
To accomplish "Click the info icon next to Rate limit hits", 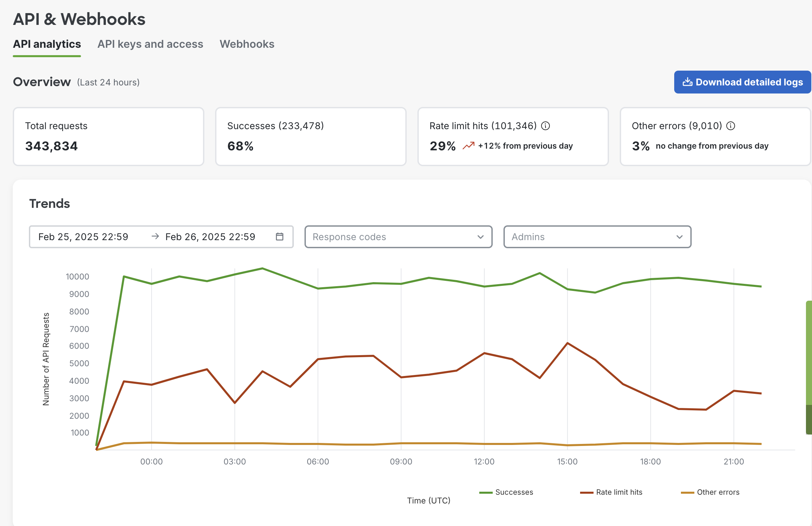I will [546, 125].
